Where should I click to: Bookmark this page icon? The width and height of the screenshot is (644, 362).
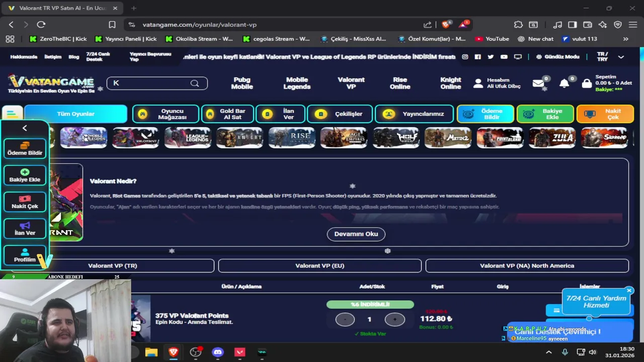pyautogui.click(x=112, y=25)
